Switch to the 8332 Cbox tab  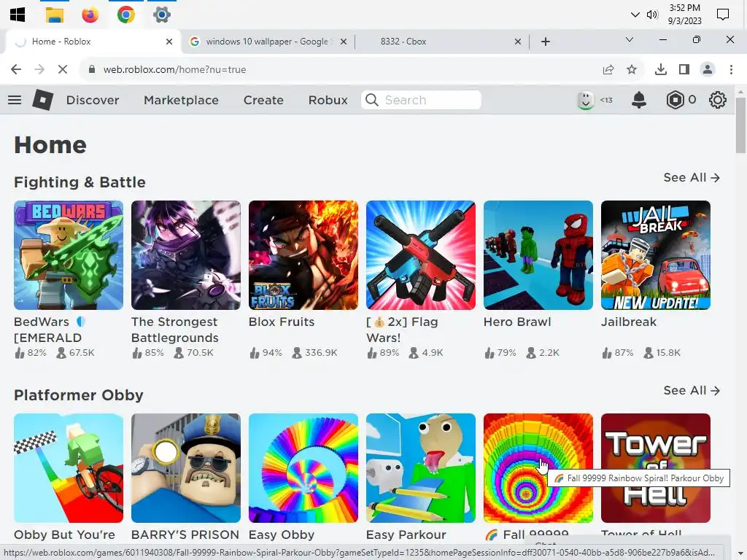[442, 42]
